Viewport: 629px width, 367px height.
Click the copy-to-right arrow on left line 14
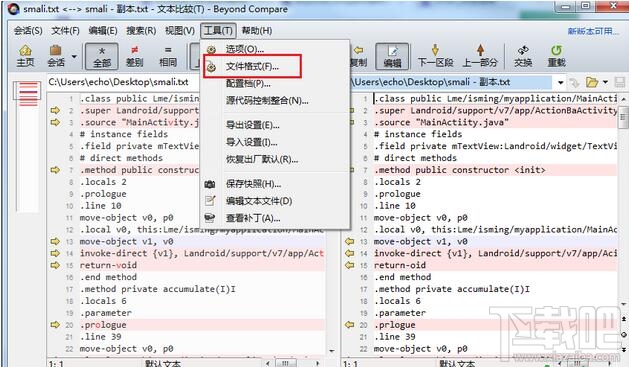(55, 253)
